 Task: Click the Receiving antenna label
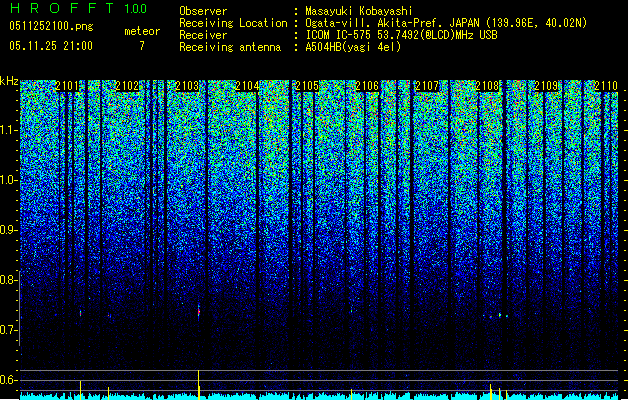tap(230, 47)
